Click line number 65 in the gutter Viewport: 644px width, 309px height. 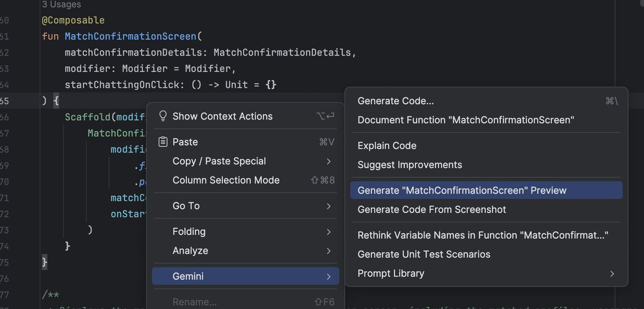[x=32, y=100]
